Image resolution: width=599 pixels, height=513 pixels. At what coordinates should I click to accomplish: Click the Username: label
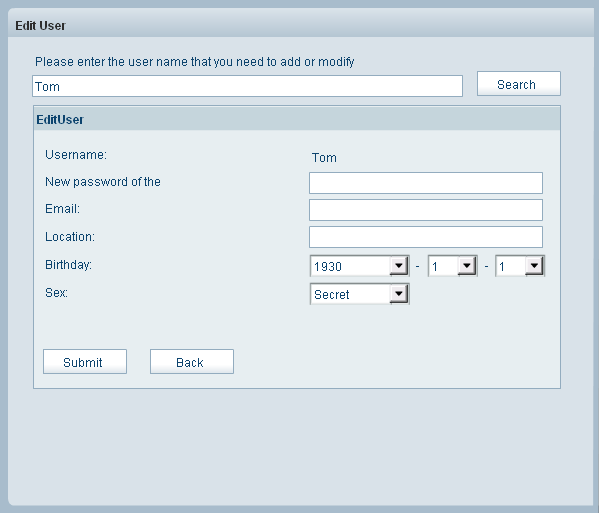tap(76, 155)
